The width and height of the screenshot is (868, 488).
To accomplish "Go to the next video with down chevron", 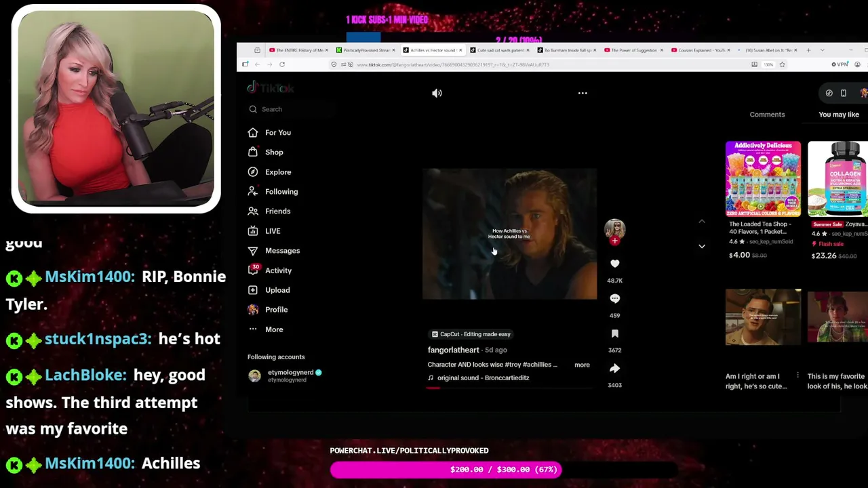I will (x=702, y=246).
